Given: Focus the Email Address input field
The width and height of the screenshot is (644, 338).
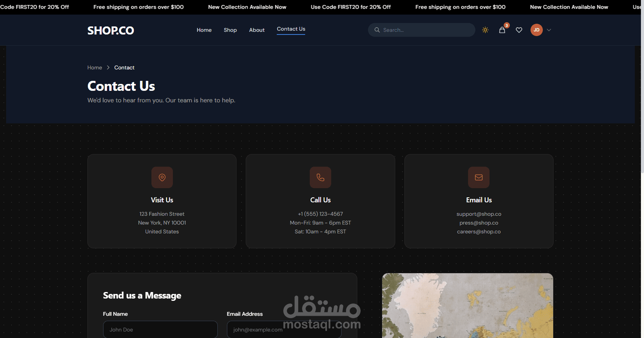Looking at the screenshot, I should pos(284,330).
